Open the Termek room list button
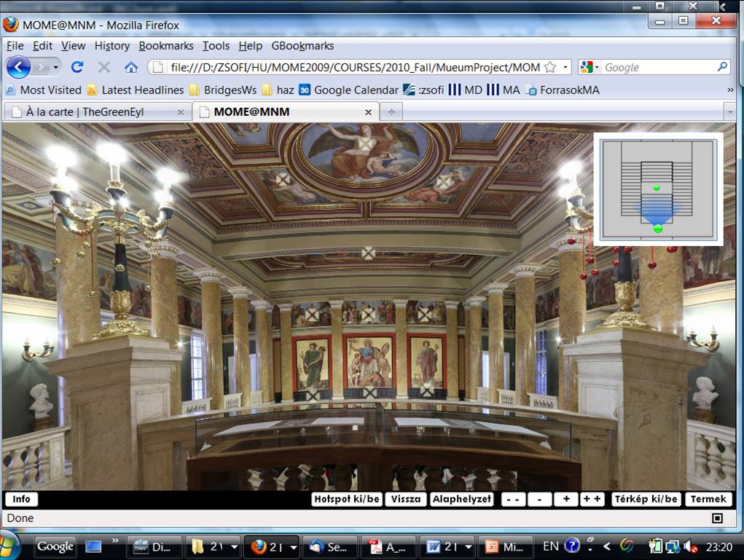Screen dimensions: 744x560 708,500
